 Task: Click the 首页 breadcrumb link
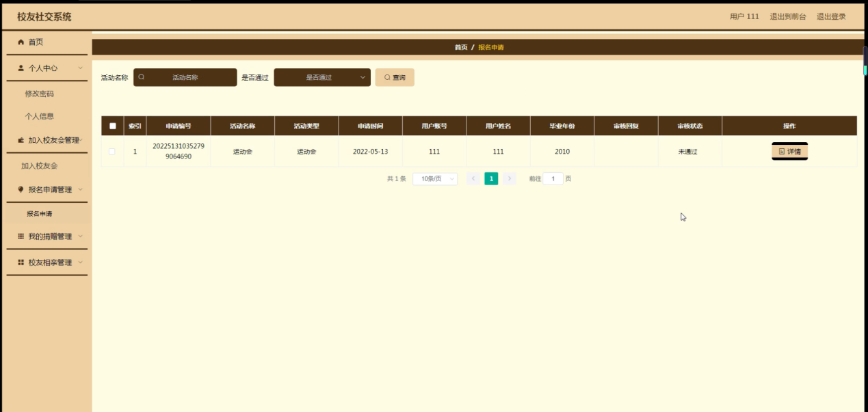(x=461, y=47)
